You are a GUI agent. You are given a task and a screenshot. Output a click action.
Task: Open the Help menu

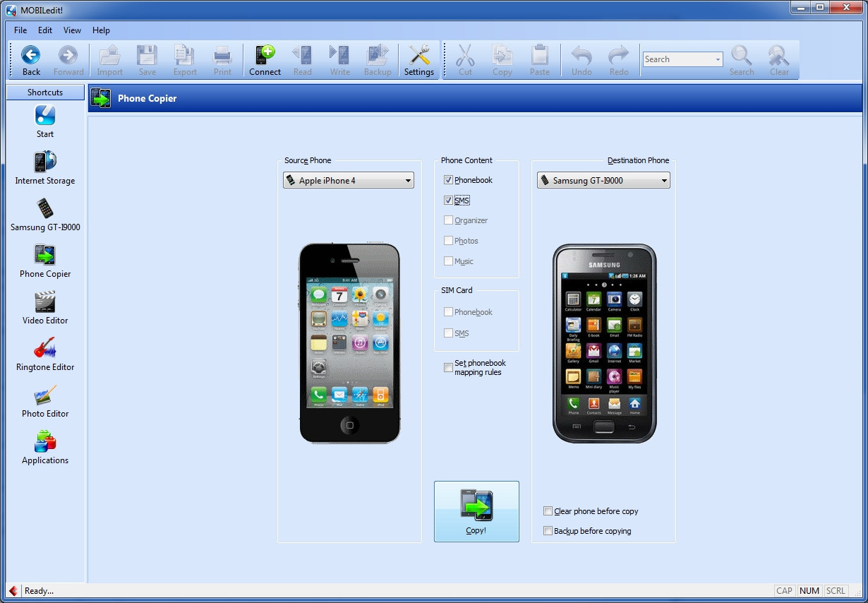click(101, 30)
